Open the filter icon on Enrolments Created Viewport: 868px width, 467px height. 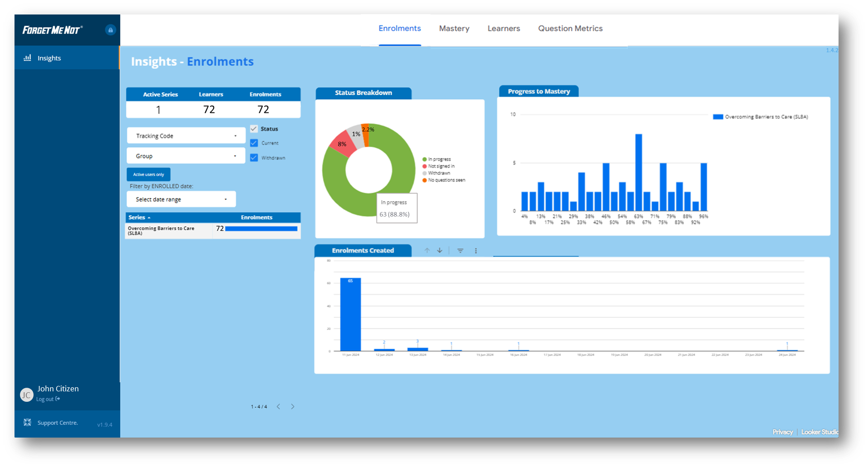click(x=460, y=250)
